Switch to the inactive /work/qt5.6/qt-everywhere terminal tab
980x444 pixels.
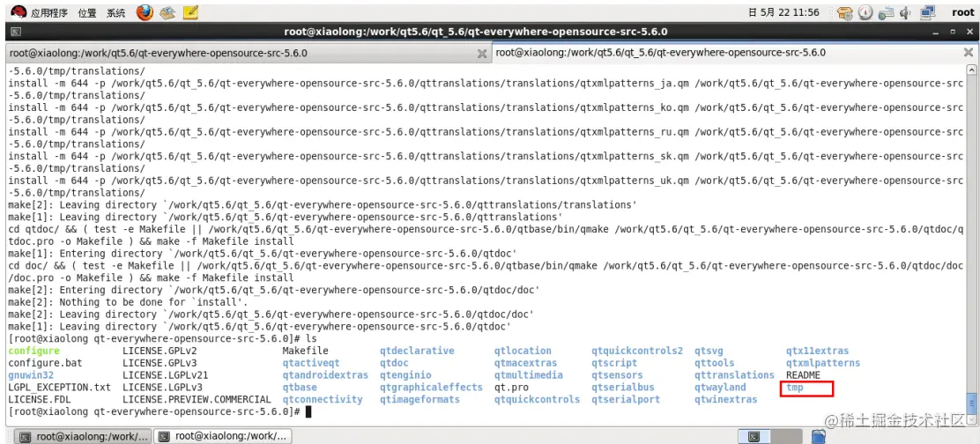249,53
